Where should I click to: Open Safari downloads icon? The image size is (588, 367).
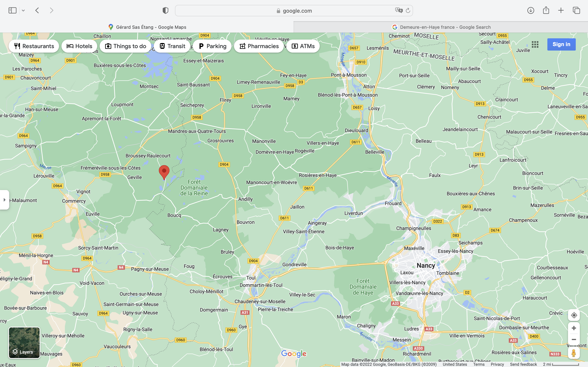(x=530, y=10)
